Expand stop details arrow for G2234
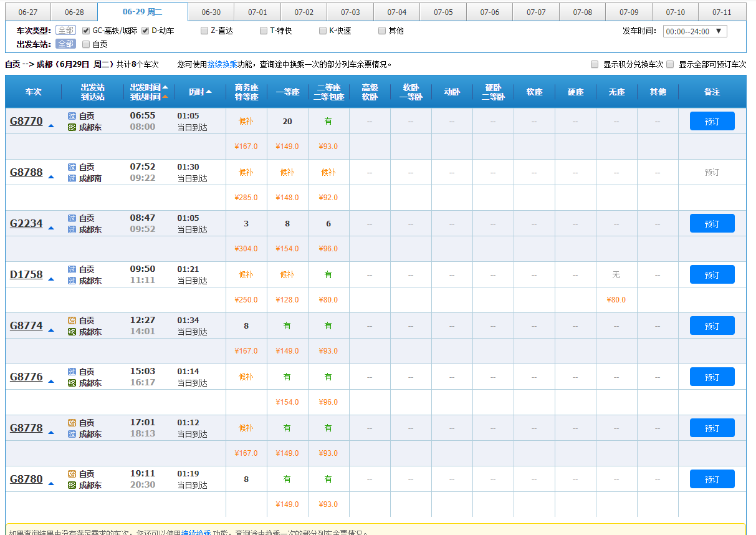The image size is (756, 535). (51, 228)
